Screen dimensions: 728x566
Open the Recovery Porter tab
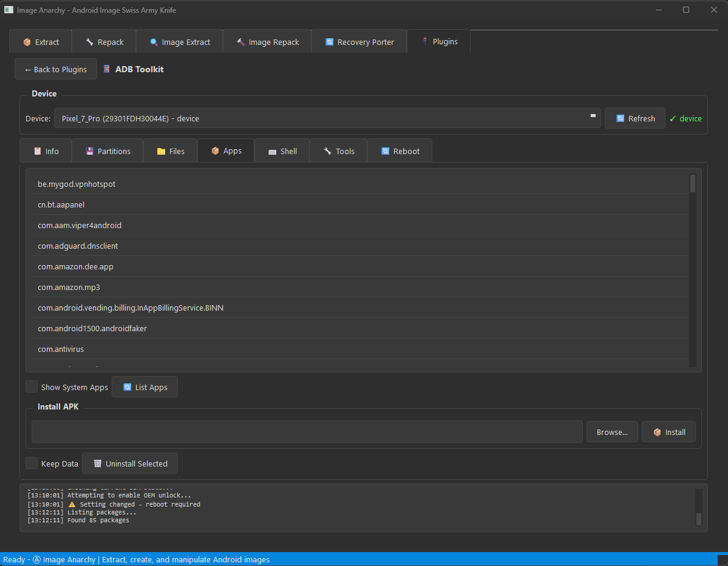[x=359, y=42]
